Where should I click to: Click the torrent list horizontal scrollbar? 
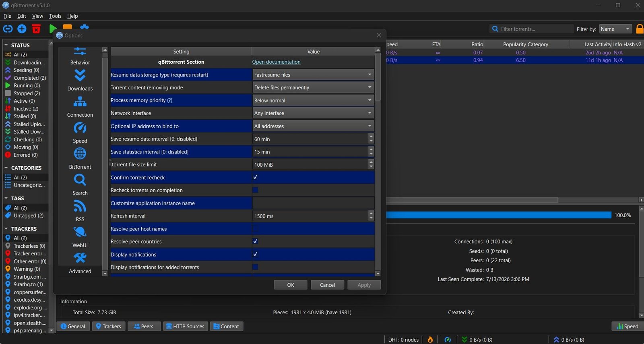(472, 200)
